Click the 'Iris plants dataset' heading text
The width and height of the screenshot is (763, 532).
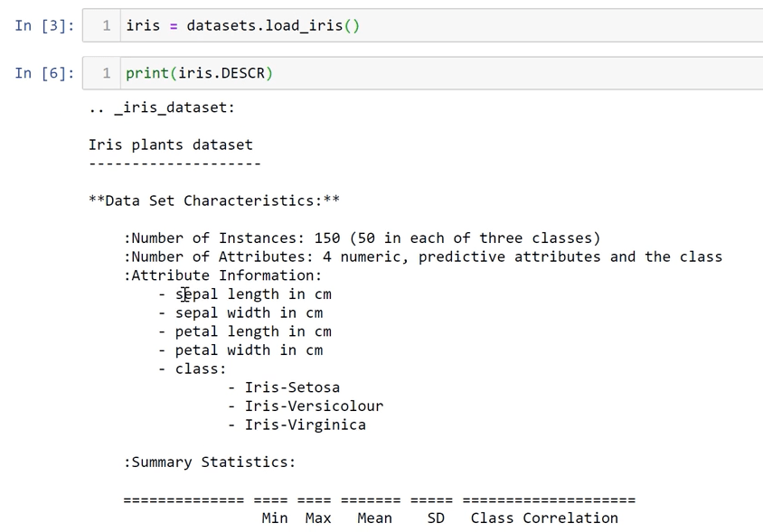[x=170, y=145]
